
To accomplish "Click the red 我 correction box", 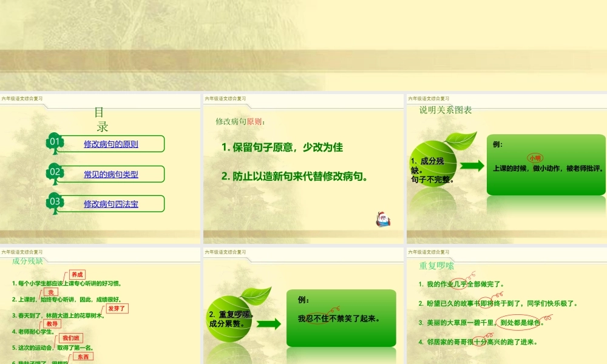I will (x=51, y=292).
